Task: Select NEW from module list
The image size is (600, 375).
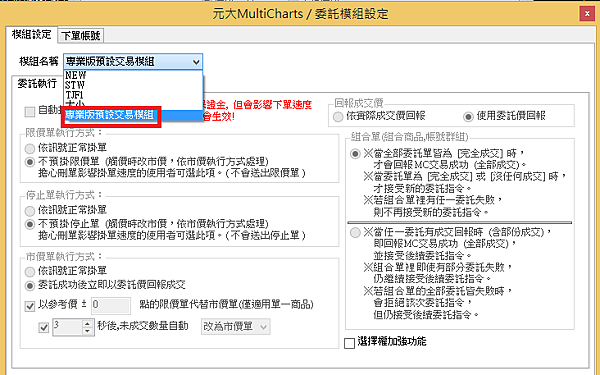Action: tap(132, 75)
